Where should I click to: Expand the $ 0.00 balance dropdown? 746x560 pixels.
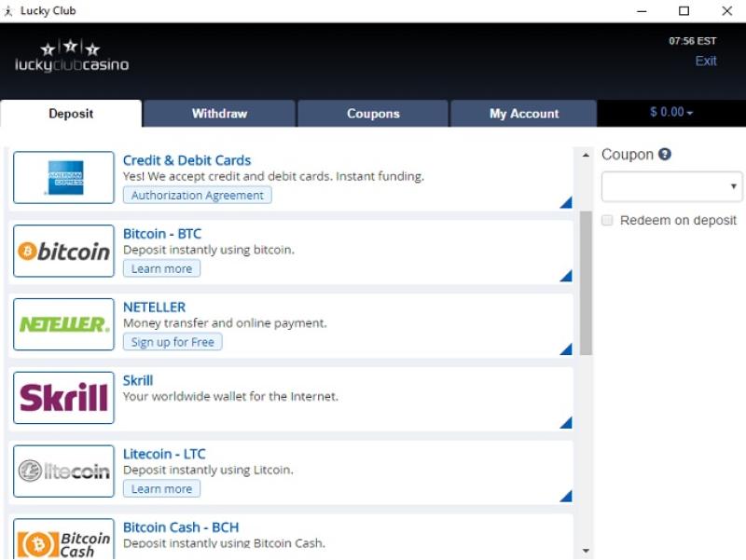click(671, 113)
